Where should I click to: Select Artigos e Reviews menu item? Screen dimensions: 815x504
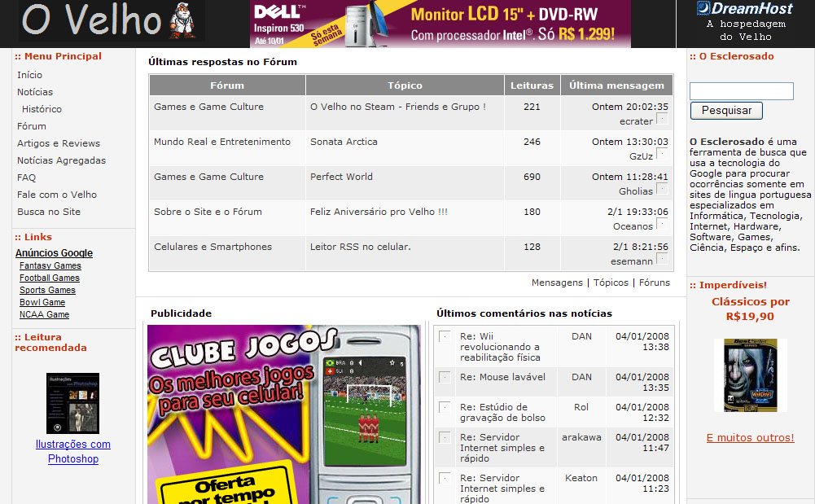pos(59,143)
